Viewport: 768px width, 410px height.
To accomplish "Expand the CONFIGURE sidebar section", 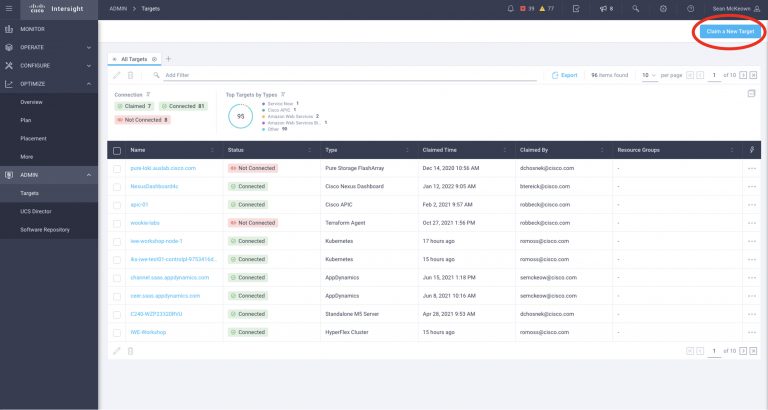I will tap(90, 66).
